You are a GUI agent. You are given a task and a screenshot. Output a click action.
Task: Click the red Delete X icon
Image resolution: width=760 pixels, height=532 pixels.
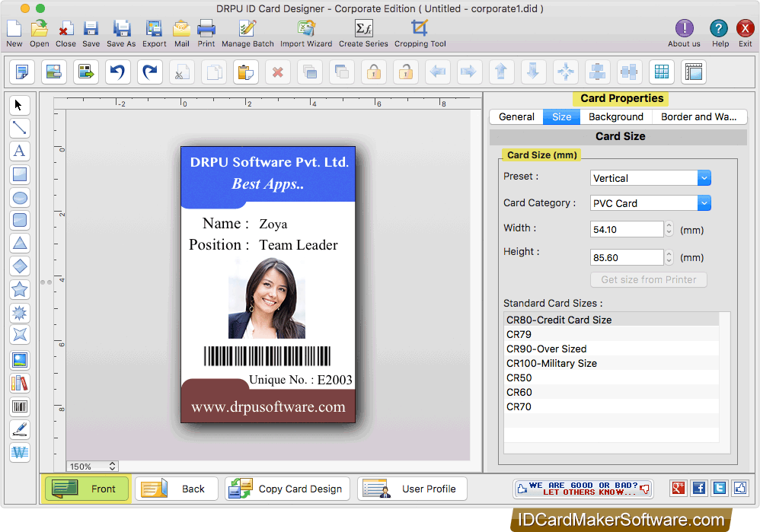pyautogui.click(x=278, y=72)
